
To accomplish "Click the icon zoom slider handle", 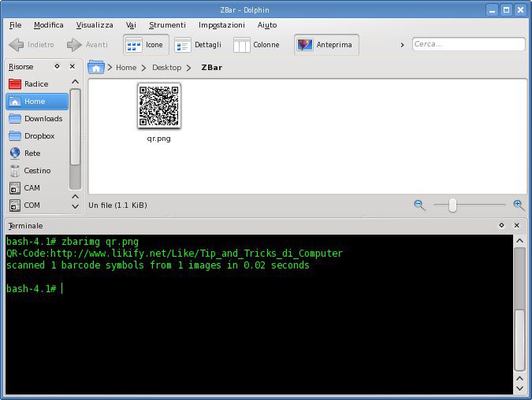I will (452, 205).
